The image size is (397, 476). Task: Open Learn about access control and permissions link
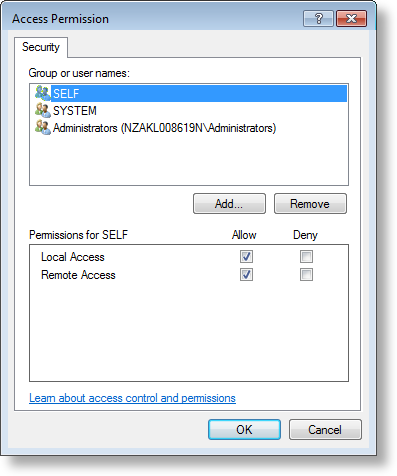tap(132, 398)
